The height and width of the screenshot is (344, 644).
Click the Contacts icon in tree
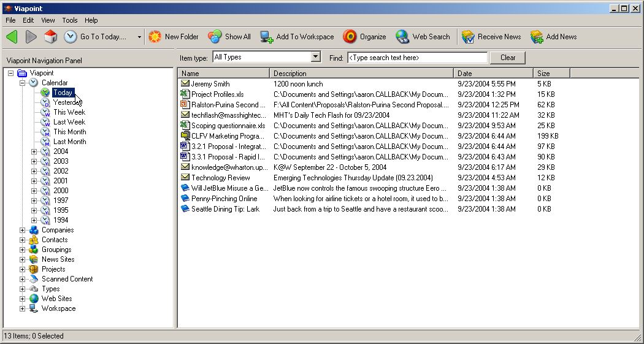(34, 240)
